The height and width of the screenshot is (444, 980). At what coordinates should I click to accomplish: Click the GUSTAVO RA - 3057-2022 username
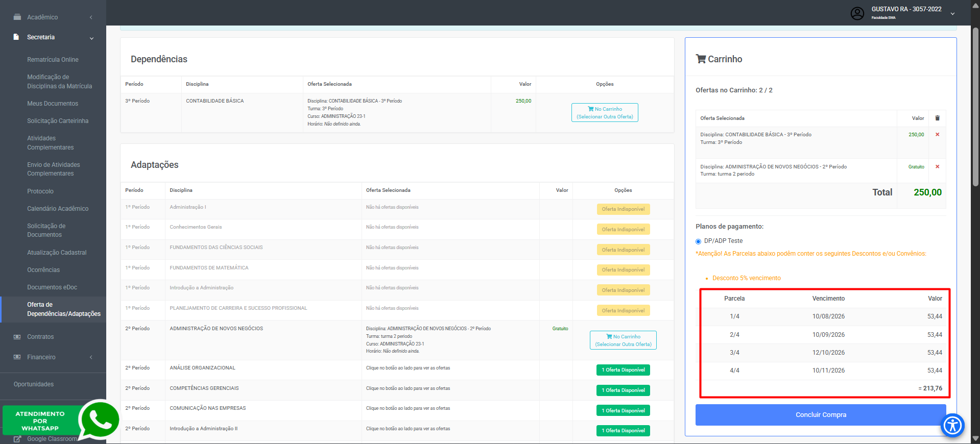click(906, 9)
